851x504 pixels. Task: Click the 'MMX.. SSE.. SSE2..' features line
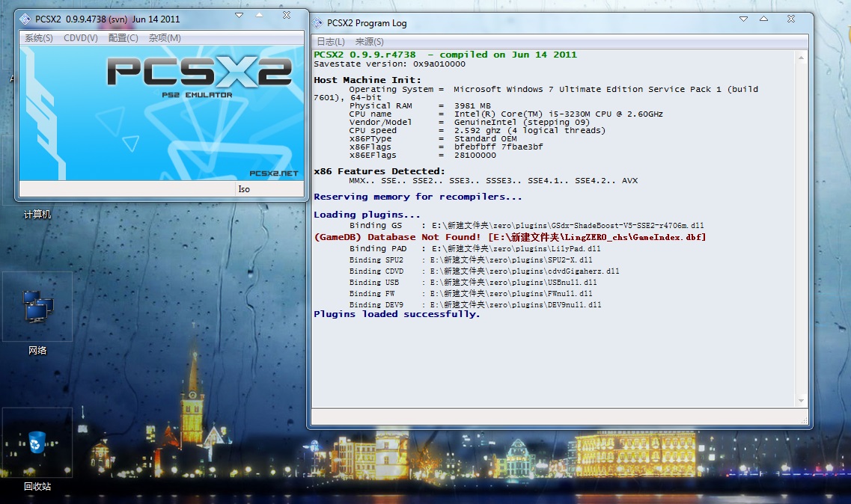pyautogui.click(x=493, y=180)
